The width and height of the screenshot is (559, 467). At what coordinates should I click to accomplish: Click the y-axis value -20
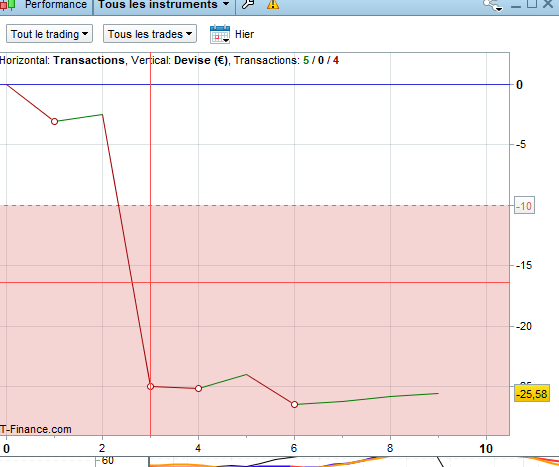(524, 326)
